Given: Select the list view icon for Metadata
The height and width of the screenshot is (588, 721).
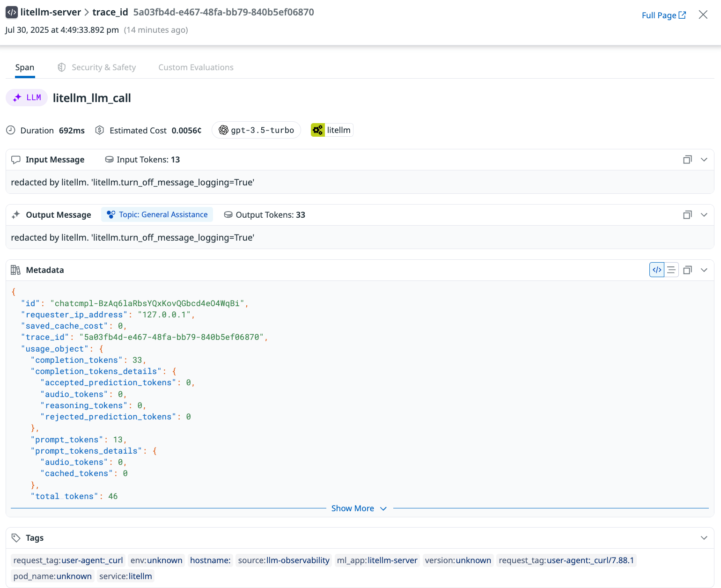Looking at the screenshot, I should pos(671,270).
